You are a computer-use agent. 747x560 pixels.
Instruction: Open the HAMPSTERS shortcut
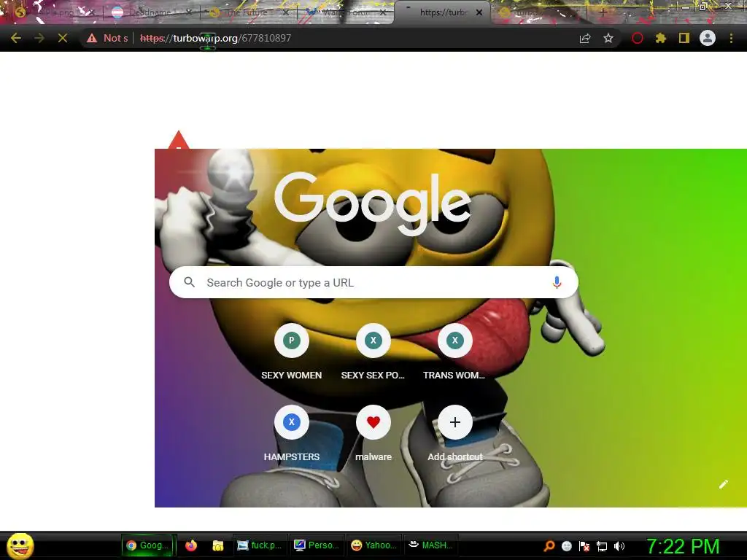coord(292,433)
